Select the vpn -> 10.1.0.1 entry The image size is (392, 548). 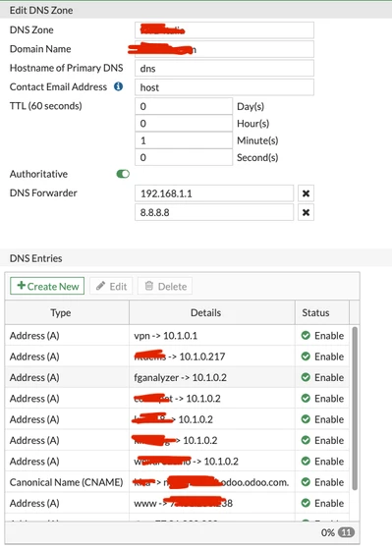click(177, 336)
